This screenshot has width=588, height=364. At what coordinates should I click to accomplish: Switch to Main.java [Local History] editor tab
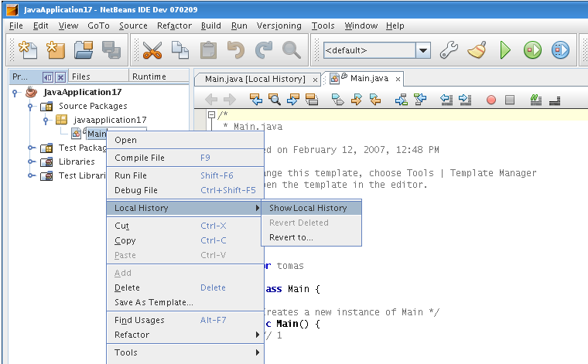pyautogui.click(x=255, y=79)
